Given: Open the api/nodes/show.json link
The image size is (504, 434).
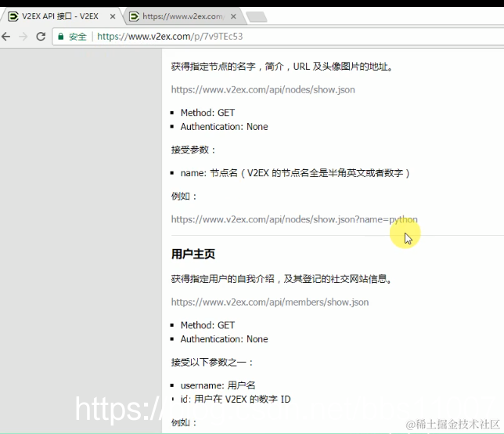Looking at the screenshot, I should point(263,90).
